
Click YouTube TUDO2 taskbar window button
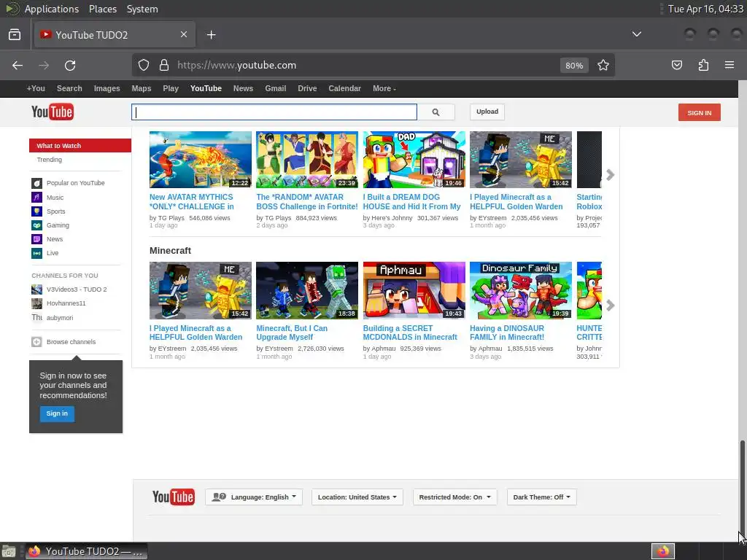coord(86,551)
